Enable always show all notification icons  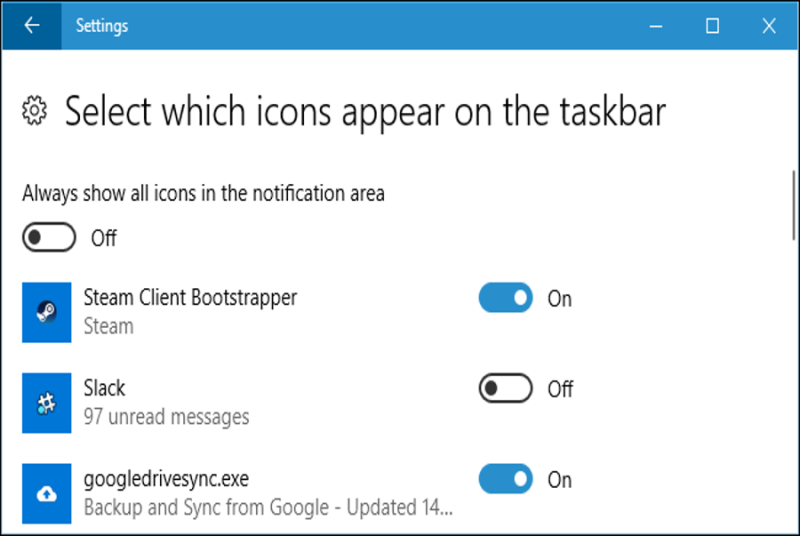49,237
